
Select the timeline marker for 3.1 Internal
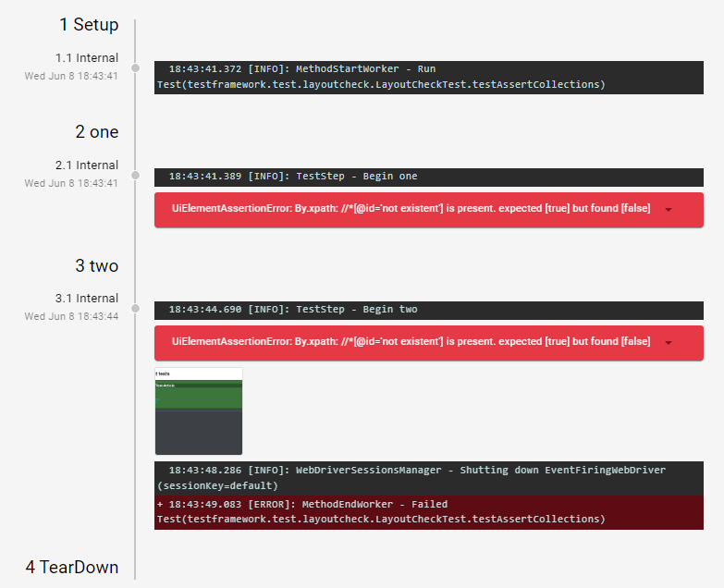click(135, 308)
